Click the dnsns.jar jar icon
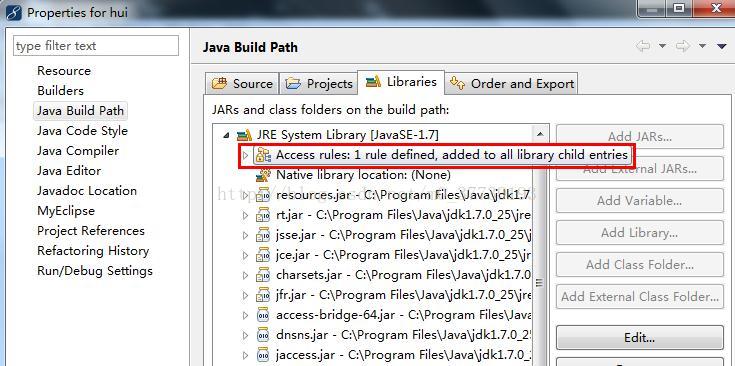The image size is (735, 366). click(x=263, y=335)
